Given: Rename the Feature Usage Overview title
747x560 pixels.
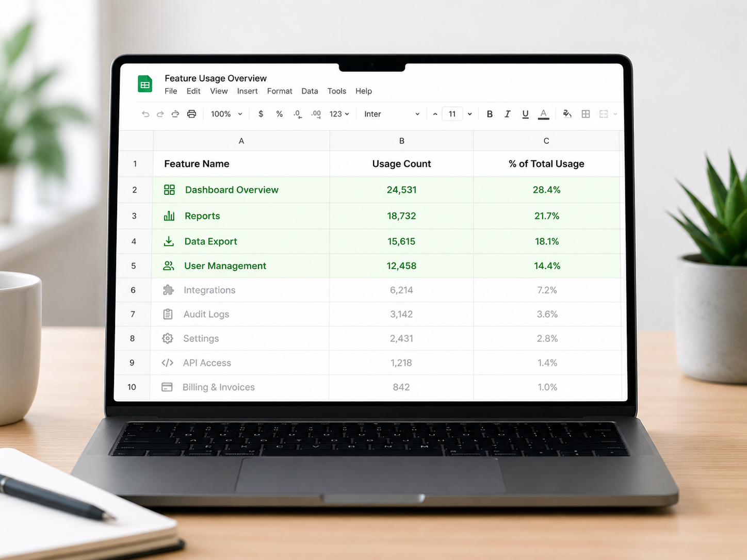Looking at the screenshot, I should coord(216,78).
